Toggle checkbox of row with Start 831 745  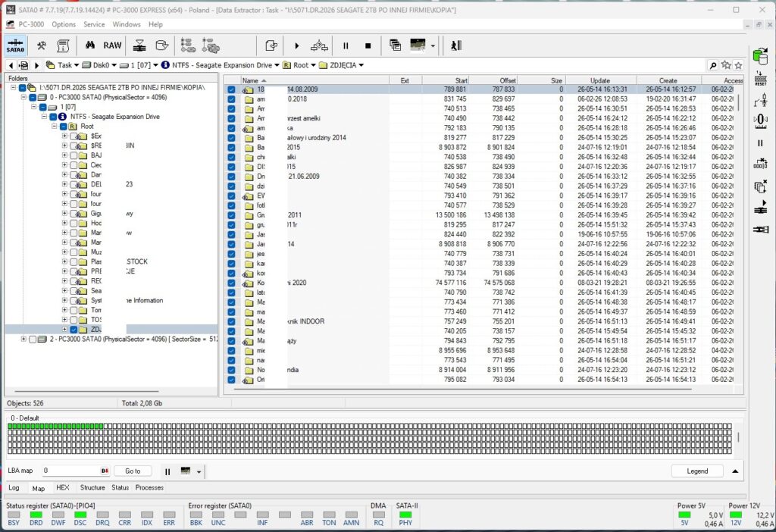(x=231, y=99)
